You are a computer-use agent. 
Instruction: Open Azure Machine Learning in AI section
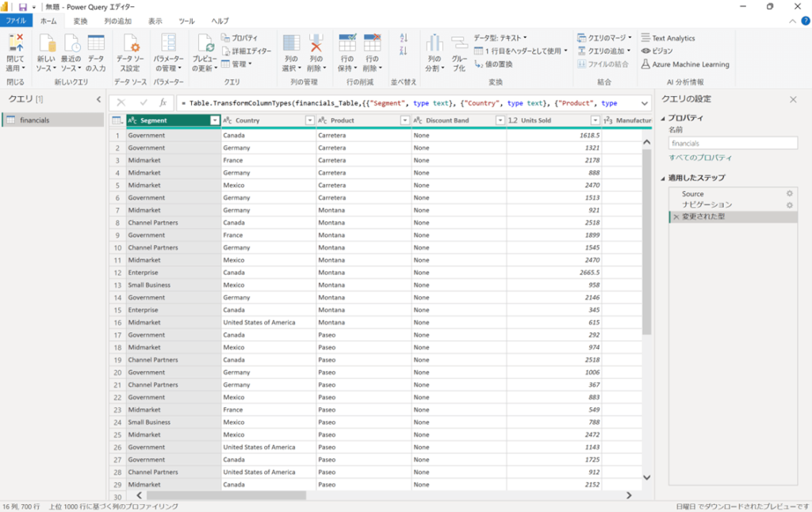690,64
